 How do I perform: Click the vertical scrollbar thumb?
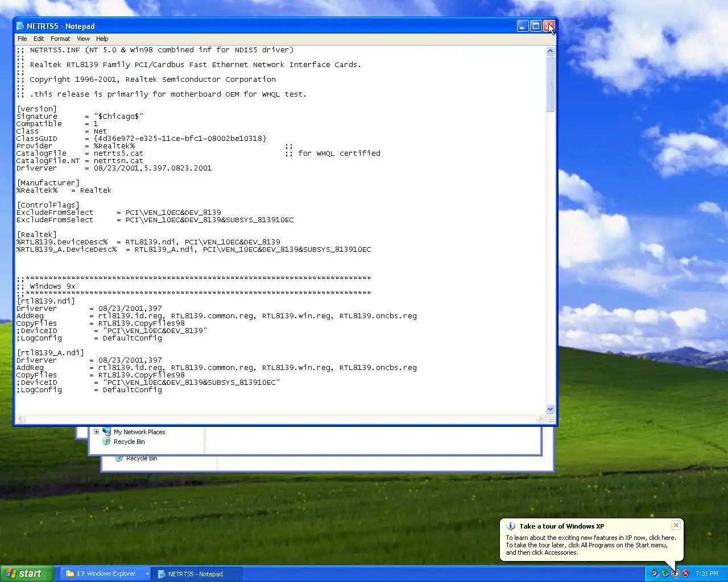[x=550, y=84]
